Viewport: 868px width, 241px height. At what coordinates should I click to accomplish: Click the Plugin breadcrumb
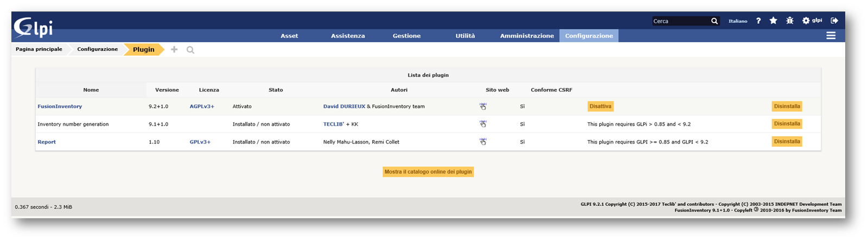(144, 49)
